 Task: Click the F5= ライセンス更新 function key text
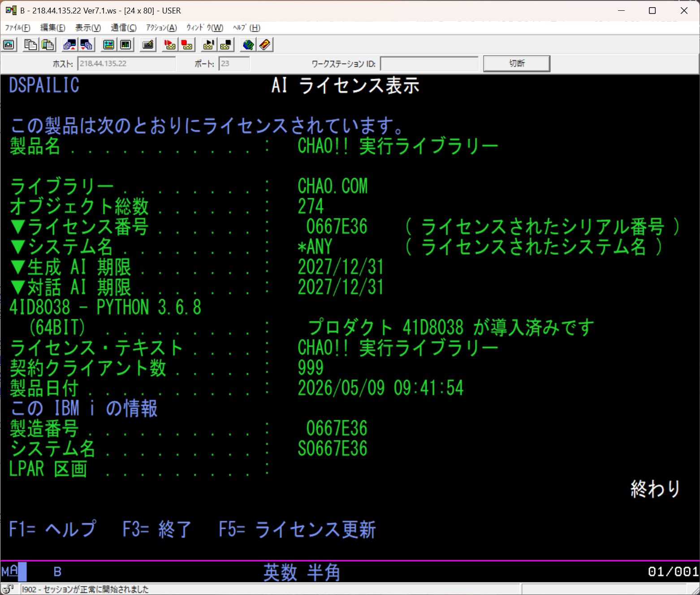click(x=297, y=529)
